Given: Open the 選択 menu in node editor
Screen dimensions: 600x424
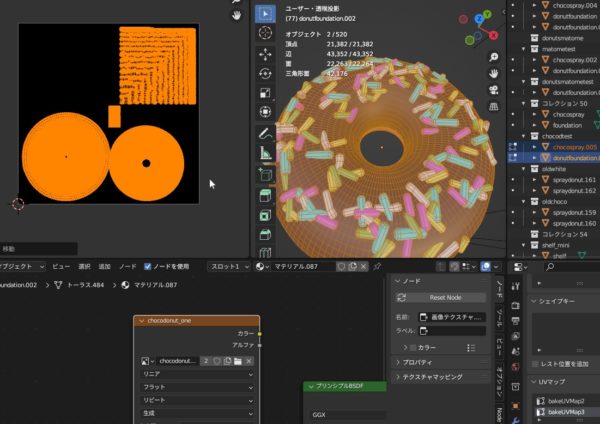Looking at the screenshot, I should [83, 267].
